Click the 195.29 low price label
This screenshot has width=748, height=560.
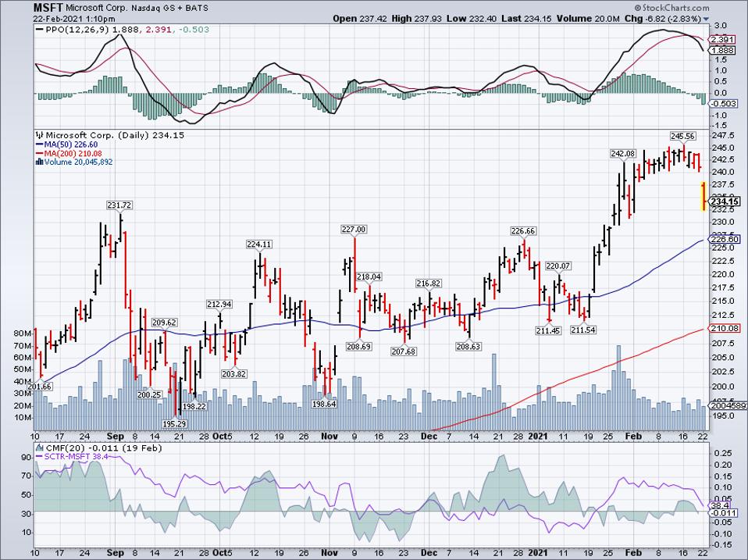[x=174, y=423]
